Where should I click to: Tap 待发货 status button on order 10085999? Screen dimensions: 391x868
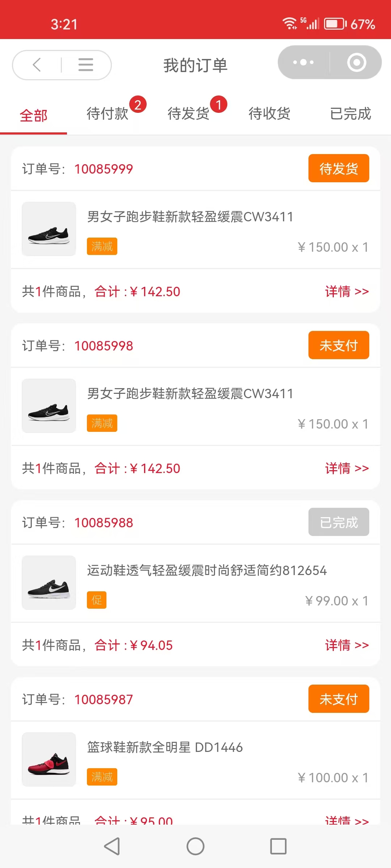click(339, 169)
